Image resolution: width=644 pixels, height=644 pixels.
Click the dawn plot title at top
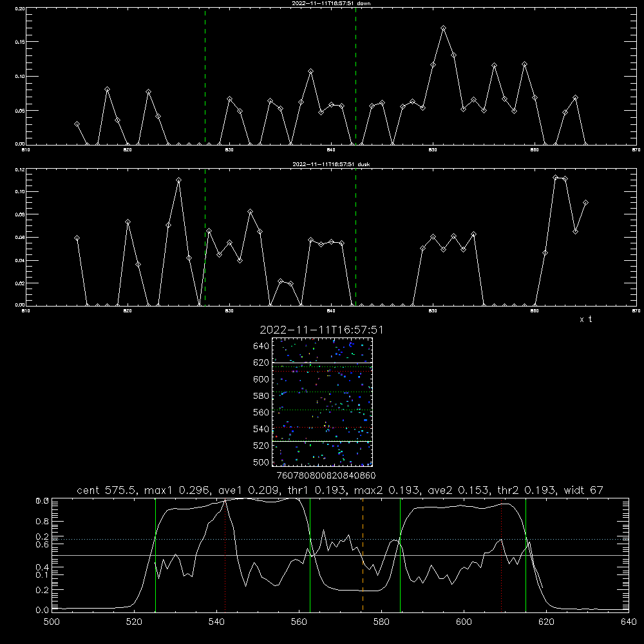331,3
